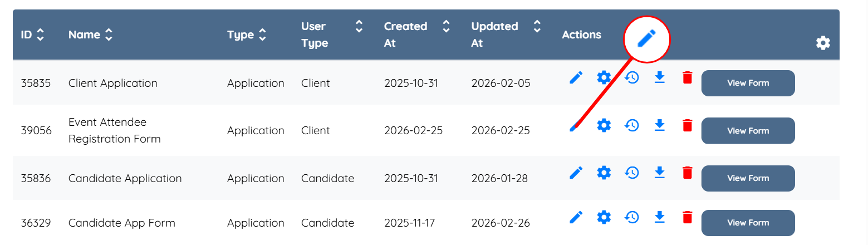Sort table by Created At column
868x245 pixels.
tap(445, 26)
